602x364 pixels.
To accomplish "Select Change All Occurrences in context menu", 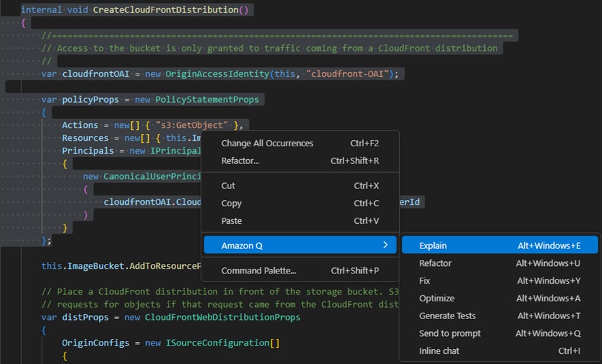I will coord(267,144).
